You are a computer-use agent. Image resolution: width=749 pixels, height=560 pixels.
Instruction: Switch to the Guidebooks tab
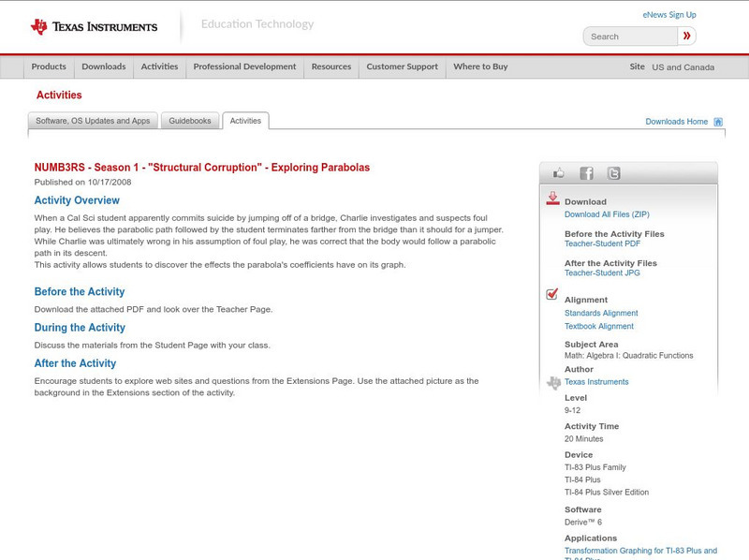point(190,121)
